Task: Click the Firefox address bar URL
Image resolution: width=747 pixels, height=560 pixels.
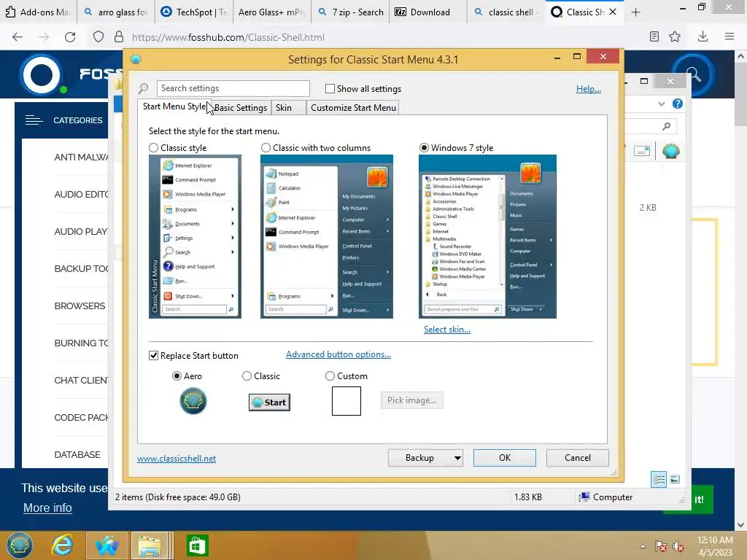Action: pyautogui.click(x=228, y=37)
